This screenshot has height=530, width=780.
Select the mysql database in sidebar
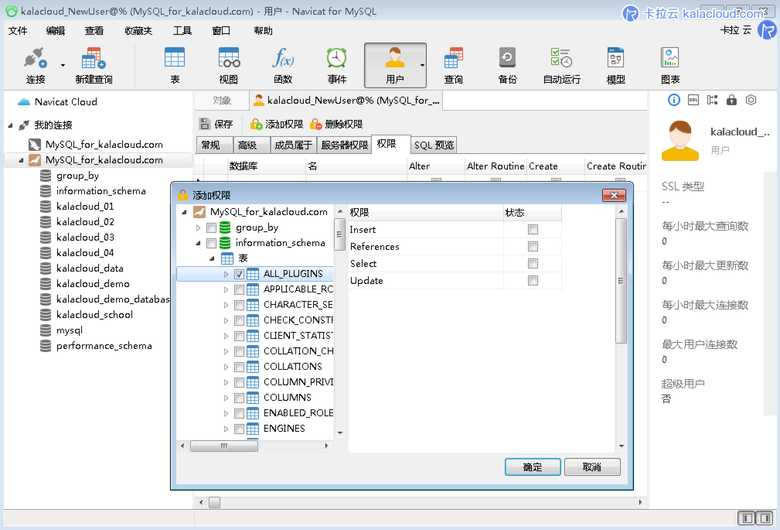(x=69, y=330)
